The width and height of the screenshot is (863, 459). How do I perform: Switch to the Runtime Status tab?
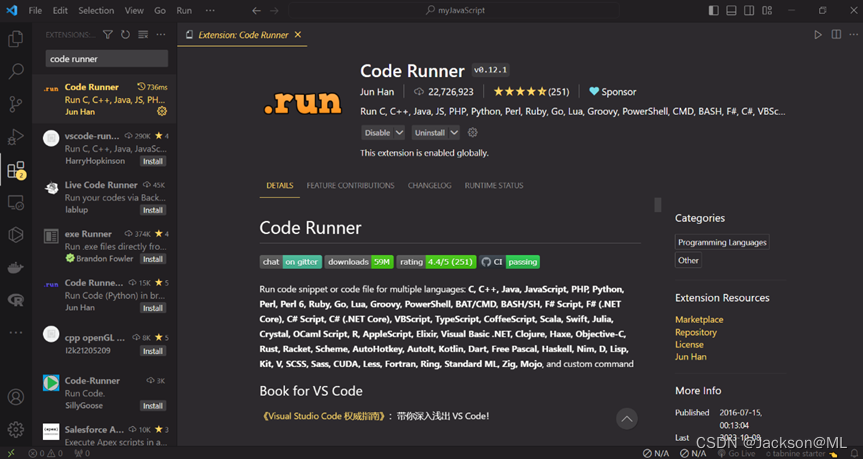494,185
